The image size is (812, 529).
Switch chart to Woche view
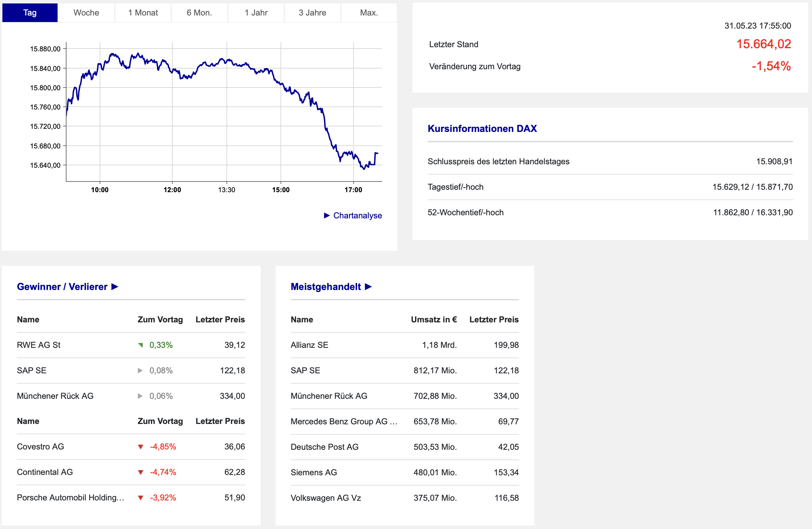tap(86, 13)
